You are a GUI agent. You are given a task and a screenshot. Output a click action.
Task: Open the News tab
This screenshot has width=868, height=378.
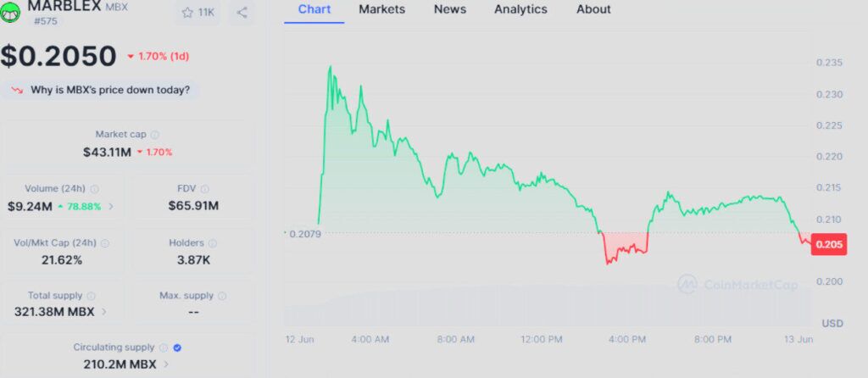(x=449, y=9)
